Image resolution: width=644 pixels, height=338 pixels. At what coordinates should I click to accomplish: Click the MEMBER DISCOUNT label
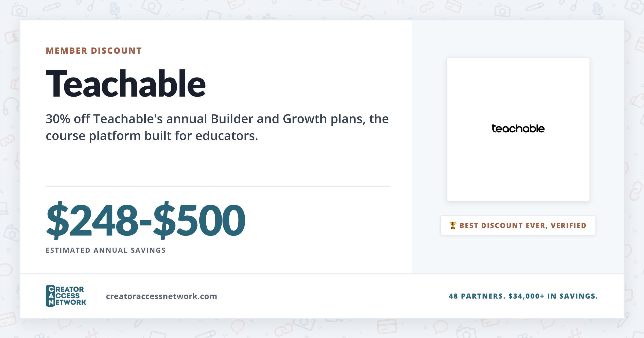[94, 51]
